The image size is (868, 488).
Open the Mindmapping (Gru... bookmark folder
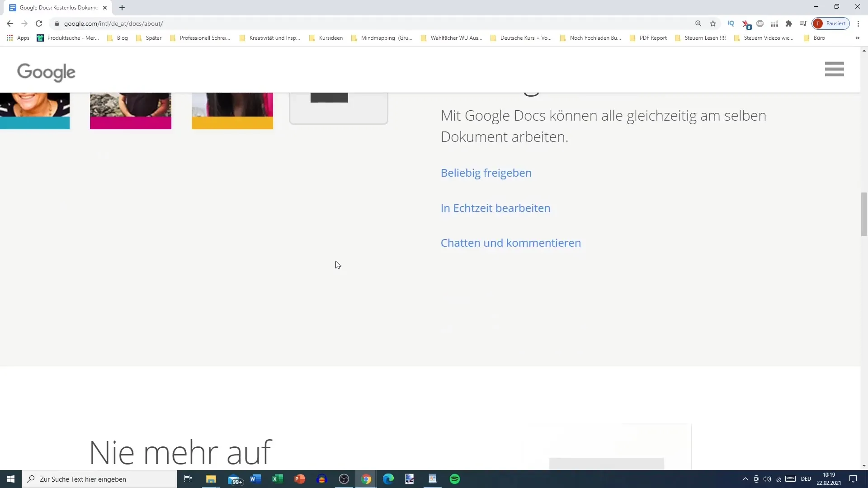point(382,38)
